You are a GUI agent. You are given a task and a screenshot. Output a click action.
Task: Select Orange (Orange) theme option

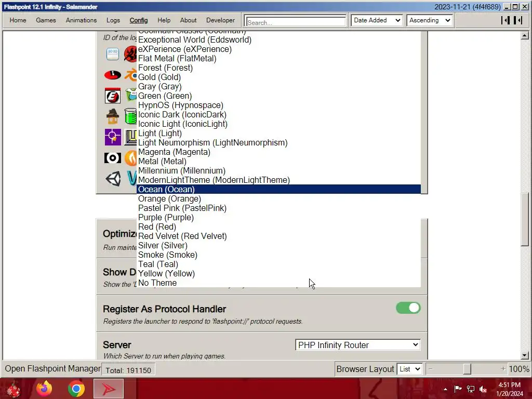278,199
